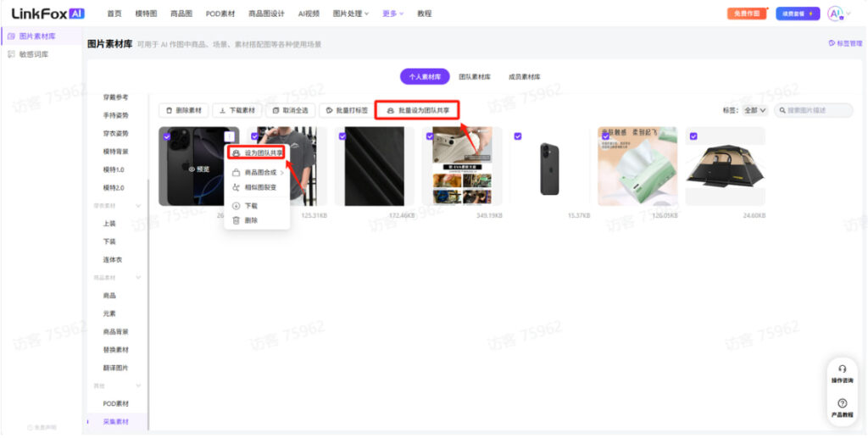Open the 标签 全部 filter dropdown

click(754, 110)
